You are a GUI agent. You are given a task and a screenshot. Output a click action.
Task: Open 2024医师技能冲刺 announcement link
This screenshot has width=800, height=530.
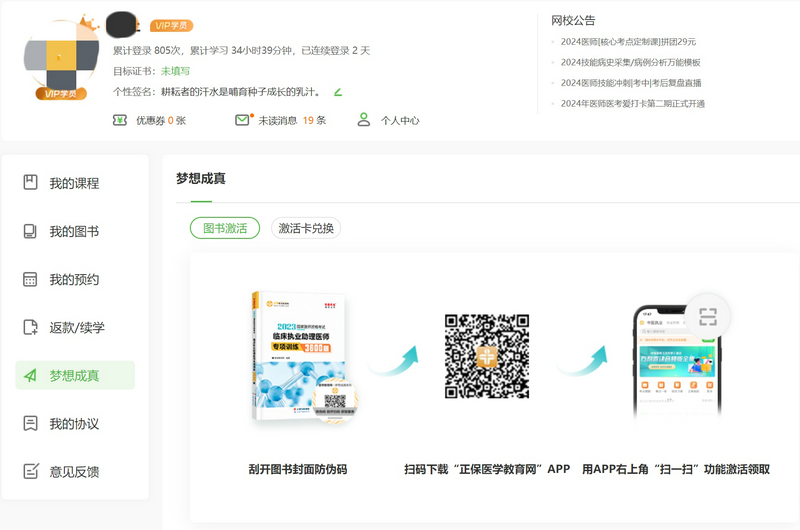pos(630,83)
